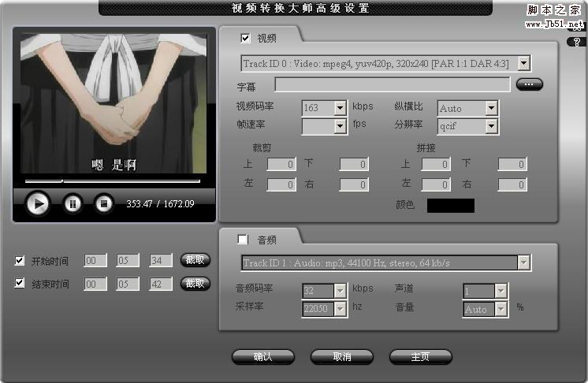Open the resolution qcif dropdown
The image size is (588, 383).
(x=491, y=126)
